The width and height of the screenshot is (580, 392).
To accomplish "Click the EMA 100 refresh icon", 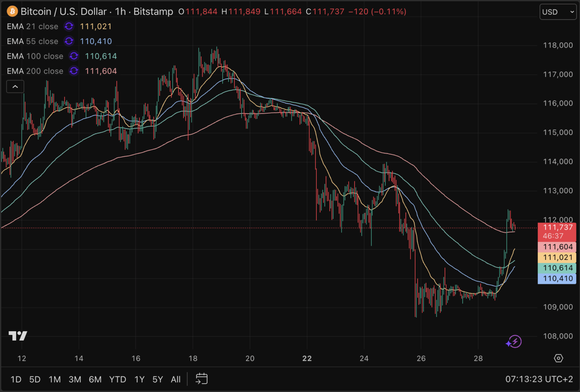I will click(74, 56).
